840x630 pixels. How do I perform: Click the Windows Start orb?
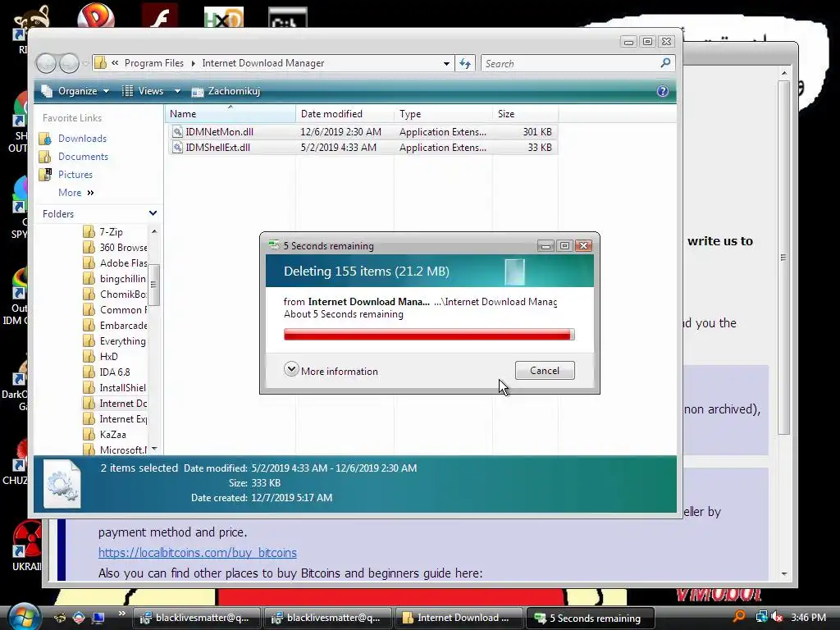[22, 617]
